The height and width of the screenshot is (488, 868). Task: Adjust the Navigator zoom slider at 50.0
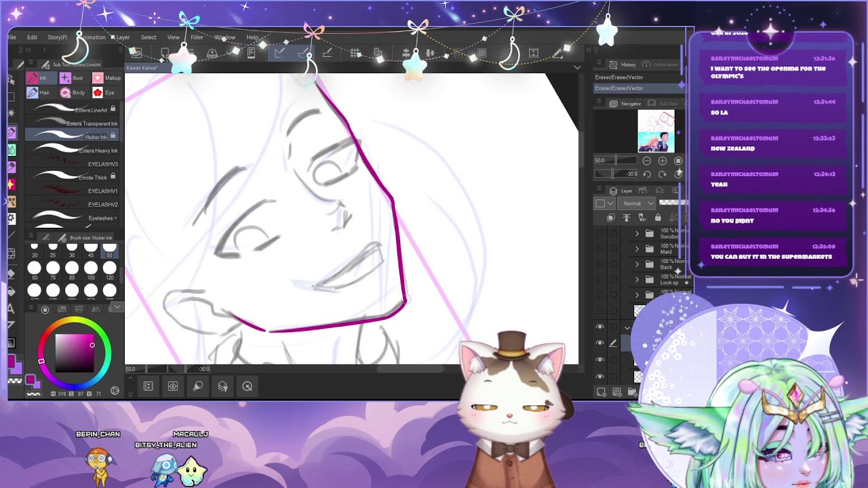coord(616,161)
